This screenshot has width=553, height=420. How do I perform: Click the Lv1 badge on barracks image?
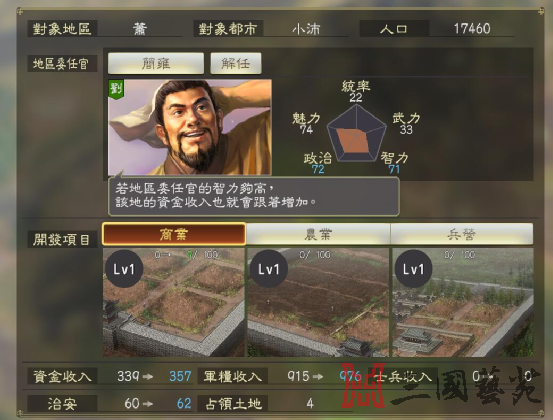413,269
